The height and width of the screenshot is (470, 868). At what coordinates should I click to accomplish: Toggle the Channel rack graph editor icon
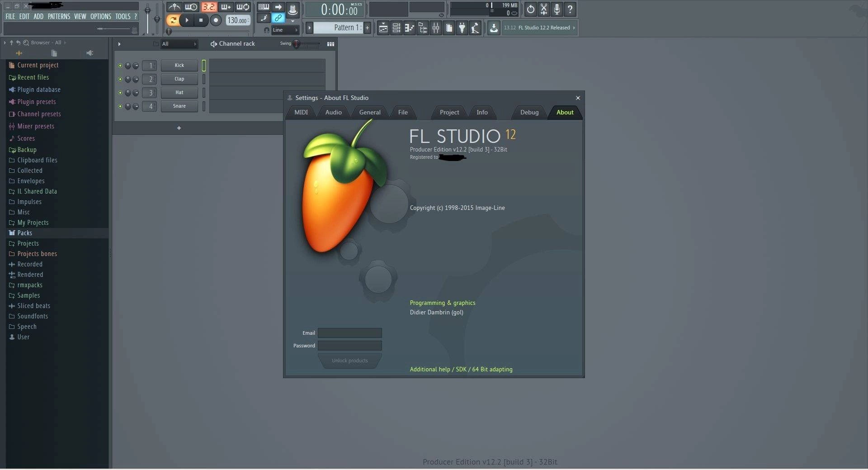(x=331, y=44)
